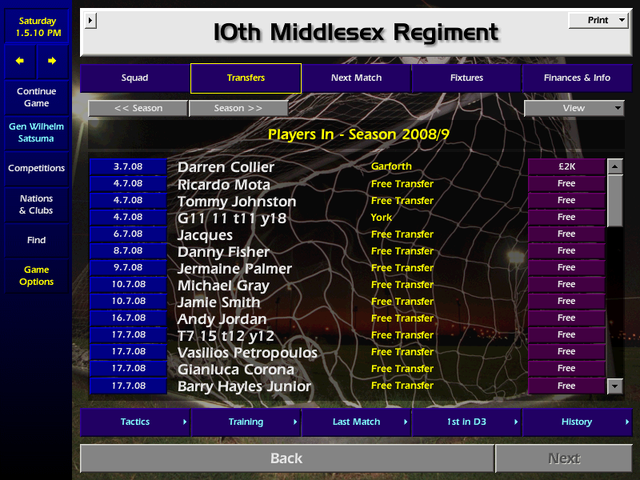This screenshot has height=480, width=640.
Task: Open Gen Wilhelm Satsuma manager profile
Action: point(36,133)
